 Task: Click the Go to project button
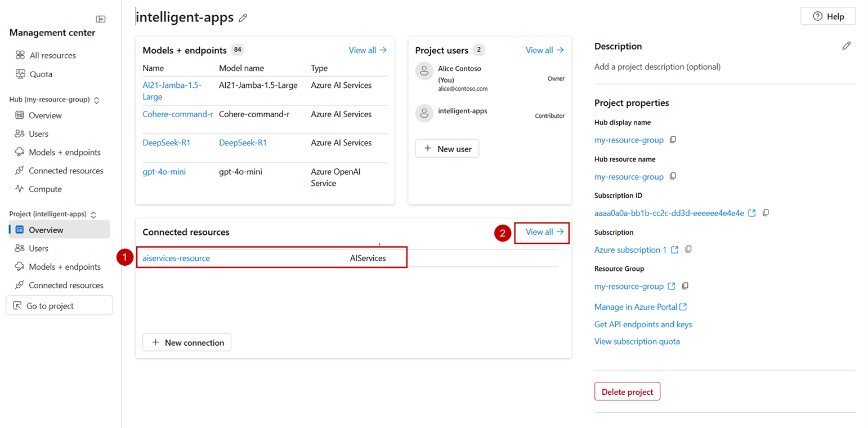pyautogui.click(x=59, y=306)
